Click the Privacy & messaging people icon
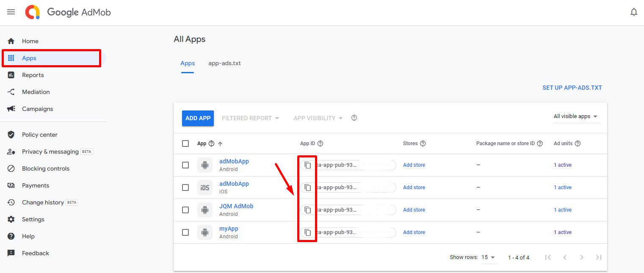 point(11,152)
